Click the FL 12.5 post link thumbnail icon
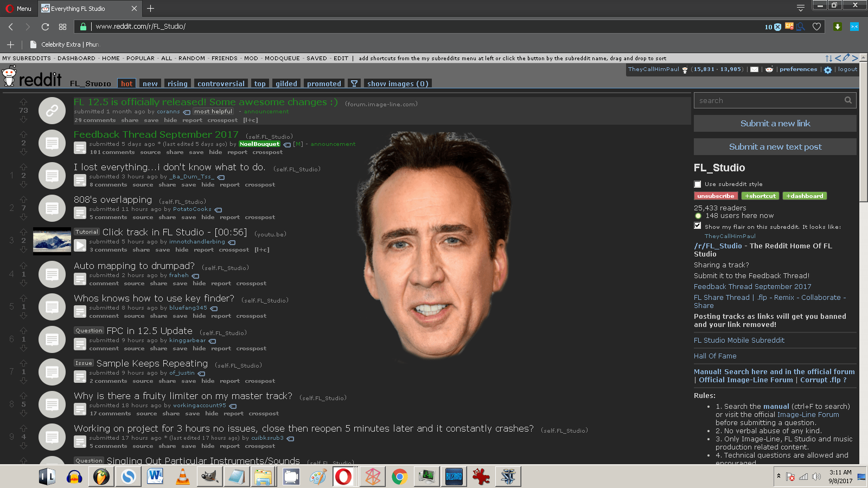Viewport: 868px width, 488px height. pos(52,111)
